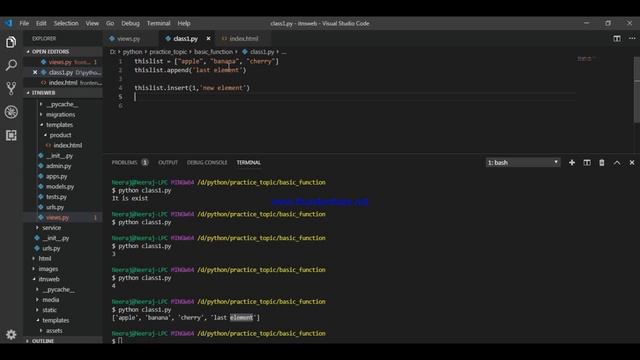Click python in the breadcrumb path

(x=132, y=52)
